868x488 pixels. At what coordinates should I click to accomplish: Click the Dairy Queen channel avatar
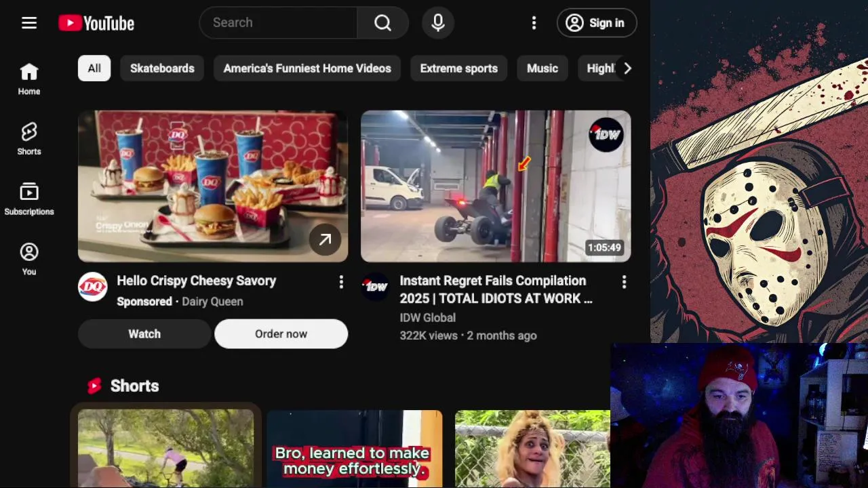(93, 287)
